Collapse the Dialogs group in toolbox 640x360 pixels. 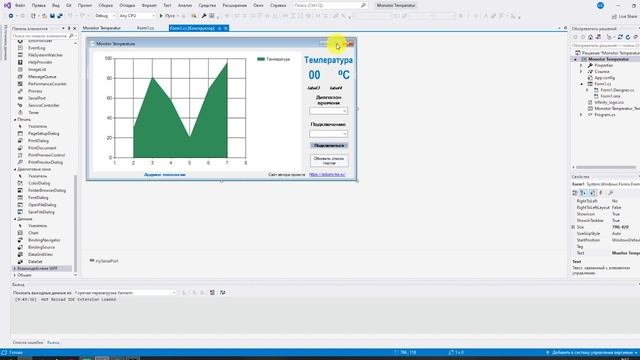click(15, 169)
